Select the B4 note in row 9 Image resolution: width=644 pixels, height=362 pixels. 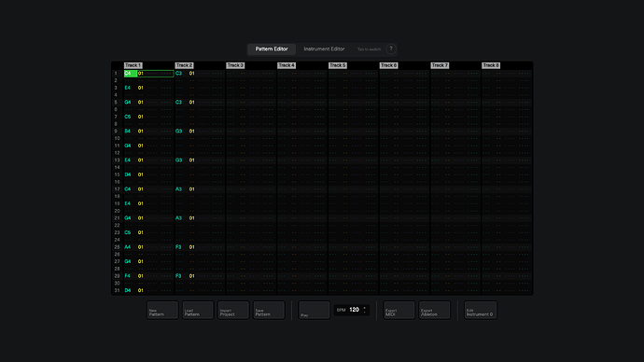pos(128,132)
